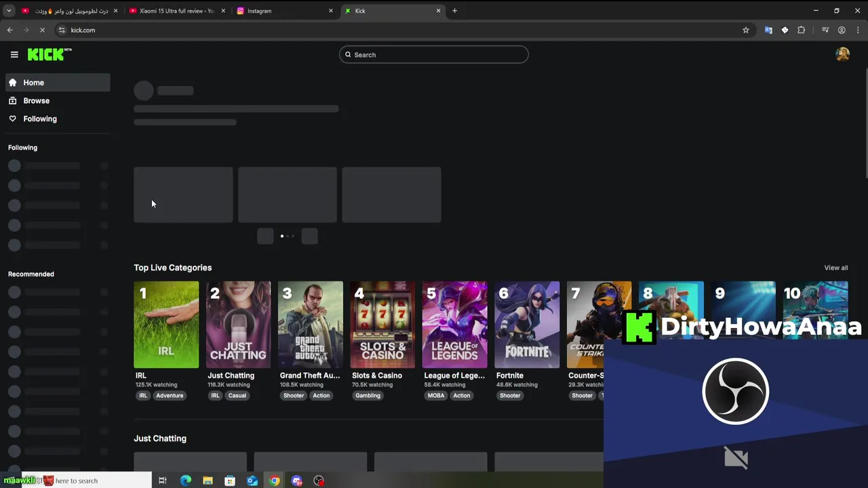Viewport: 868px width, 488px height.
Task: Open the hamburger sidebar menu
Action: [14, 55]
